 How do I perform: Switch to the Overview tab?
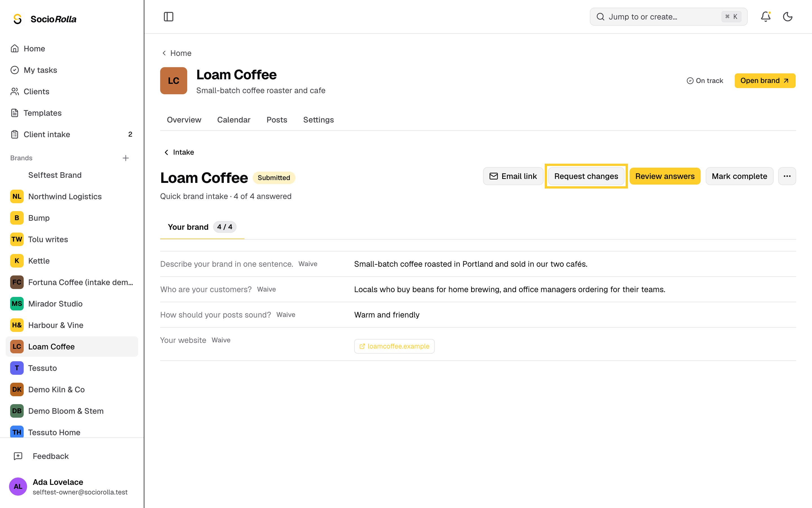click(184, 120)
